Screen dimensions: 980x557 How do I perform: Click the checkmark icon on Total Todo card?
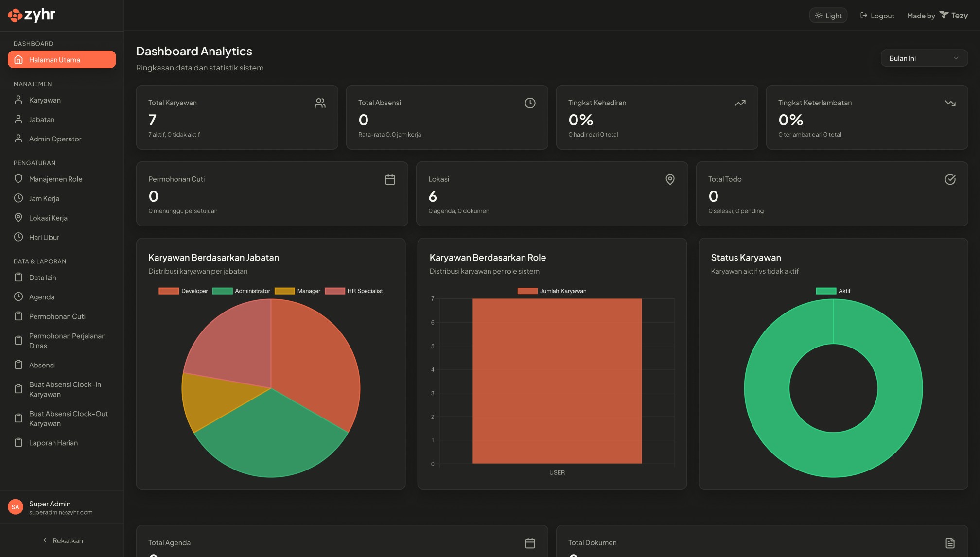click(950, 179)
